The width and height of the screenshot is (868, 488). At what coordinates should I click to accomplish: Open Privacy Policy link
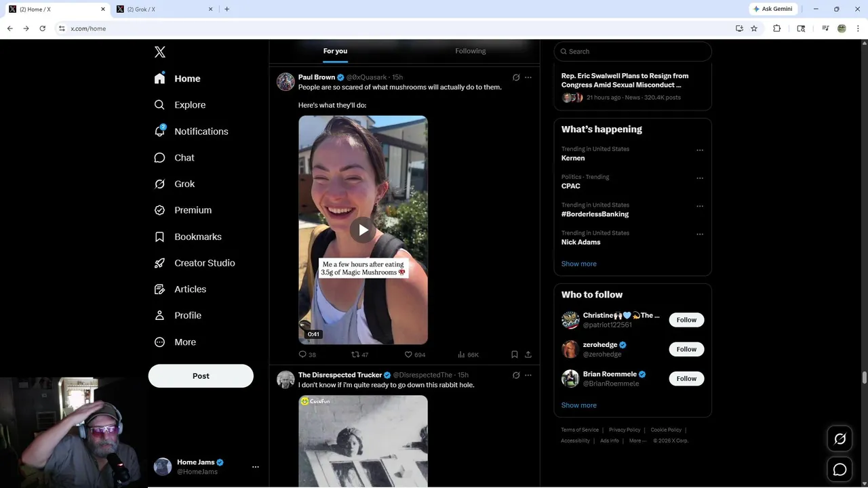[x=625, y=430]
